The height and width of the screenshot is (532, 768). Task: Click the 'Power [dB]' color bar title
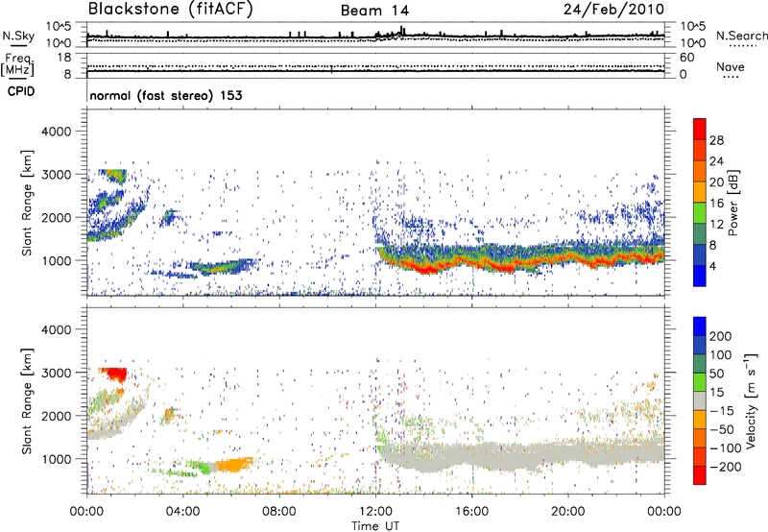click(x=733, y=203)
